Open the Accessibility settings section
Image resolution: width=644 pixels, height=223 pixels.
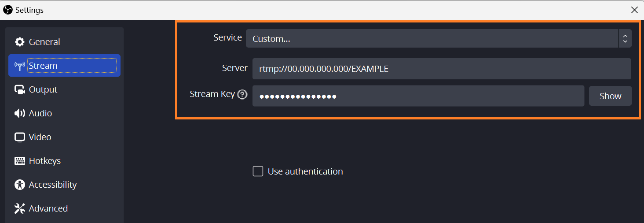coord(64,185)
